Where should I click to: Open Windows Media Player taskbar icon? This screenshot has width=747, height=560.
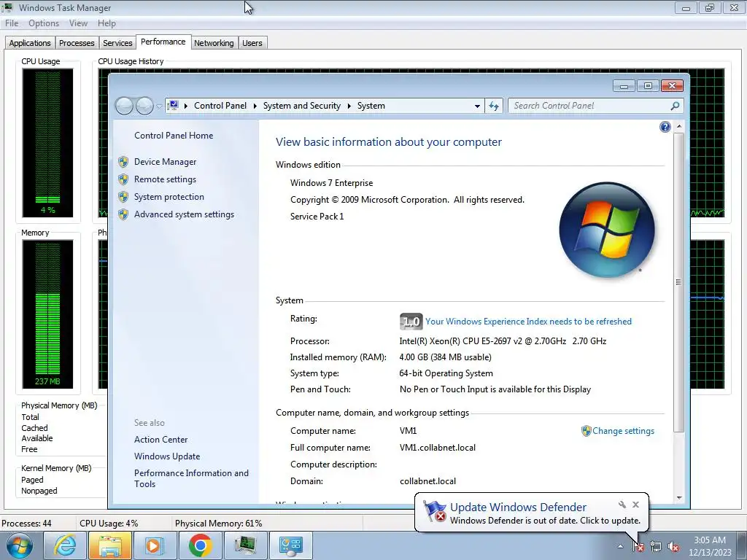pyautogui.click(x=155, y=545)
